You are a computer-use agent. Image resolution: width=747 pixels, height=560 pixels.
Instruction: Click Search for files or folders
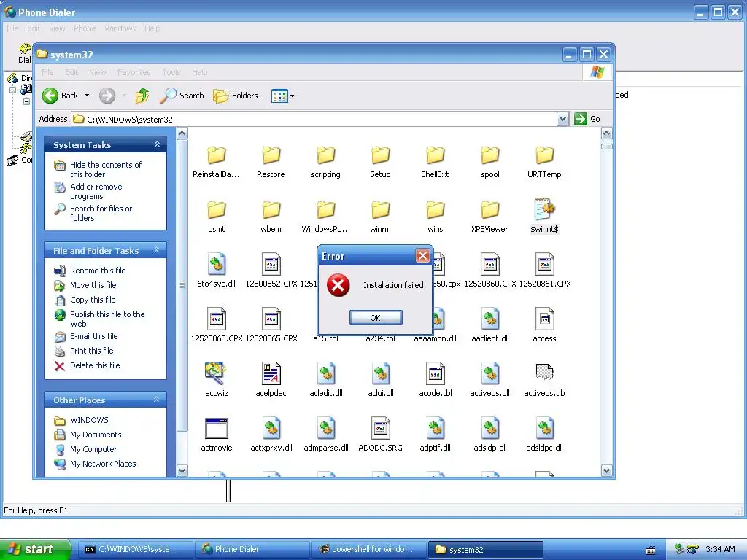click(x=101, y=214)
